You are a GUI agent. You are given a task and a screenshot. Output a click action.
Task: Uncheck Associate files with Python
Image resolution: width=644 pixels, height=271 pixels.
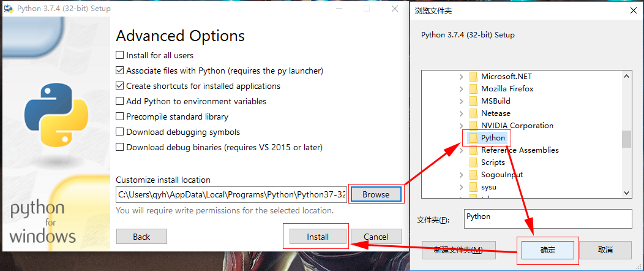click(x=119, y=71)
